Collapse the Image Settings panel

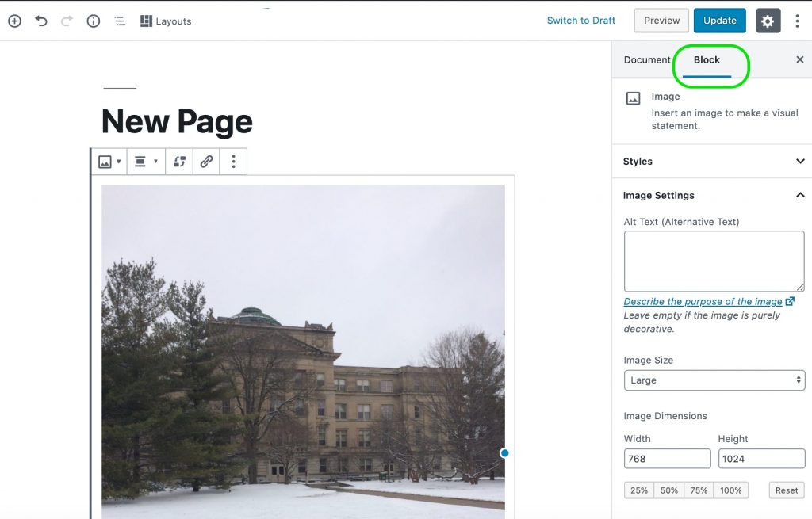coord(712,195)
